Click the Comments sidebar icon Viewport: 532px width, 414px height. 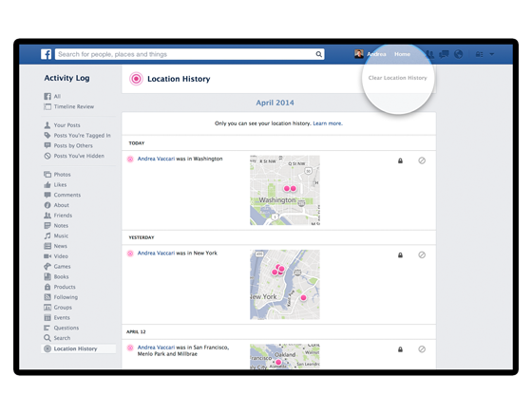click(47, 195)
